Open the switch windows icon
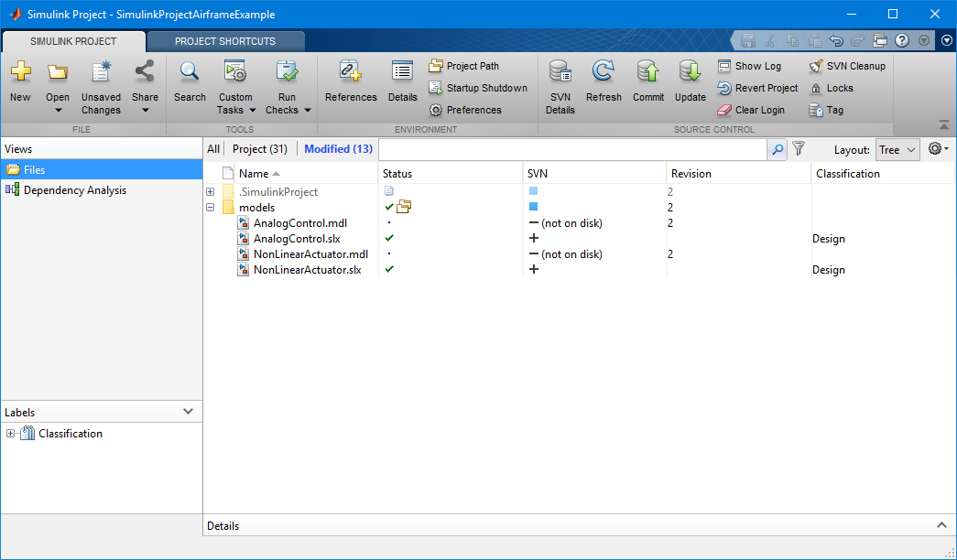957x560 pixels. pos(880,41)
